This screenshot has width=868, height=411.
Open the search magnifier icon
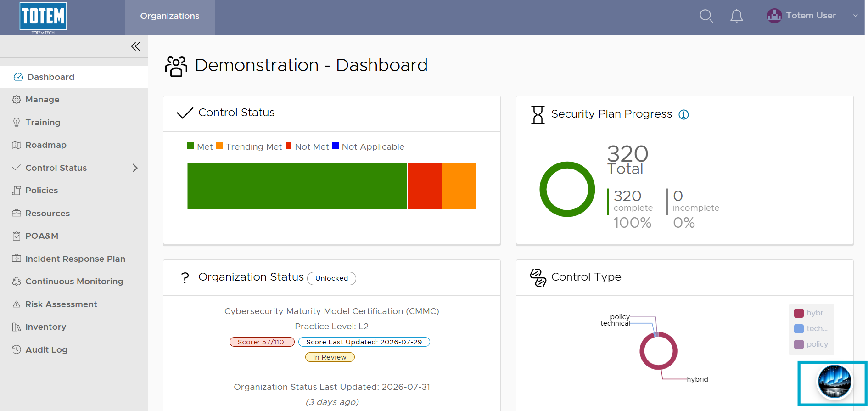coord(706,16)
